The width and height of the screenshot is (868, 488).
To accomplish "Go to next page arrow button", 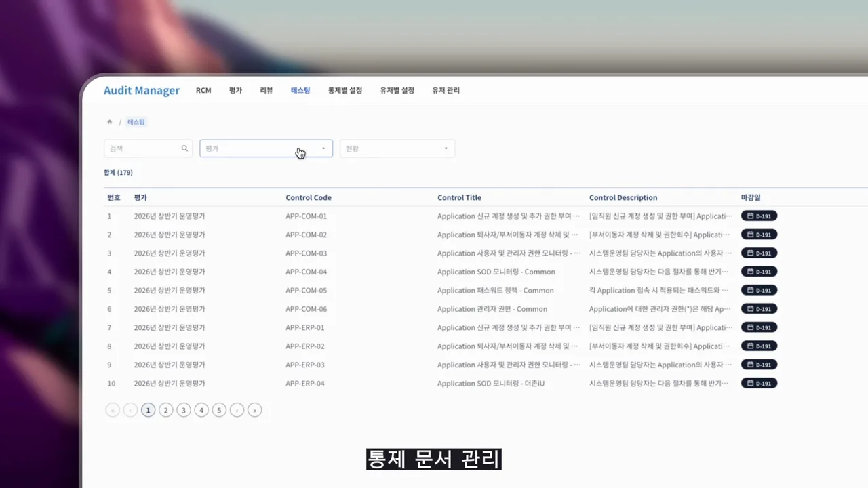I will 237,410.
